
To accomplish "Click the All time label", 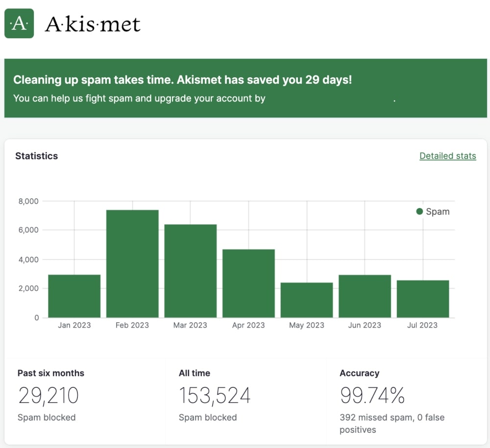I will [195, 373].
